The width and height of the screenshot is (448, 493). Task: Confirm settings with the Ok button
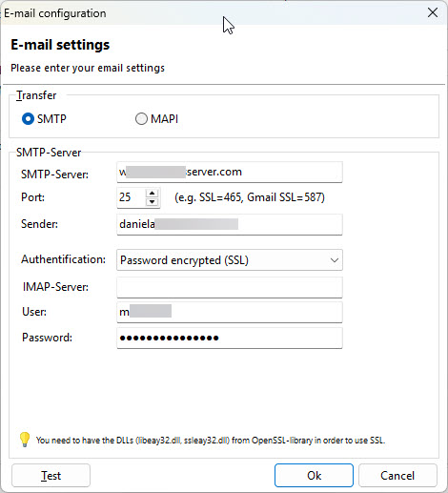coord(314,476)
